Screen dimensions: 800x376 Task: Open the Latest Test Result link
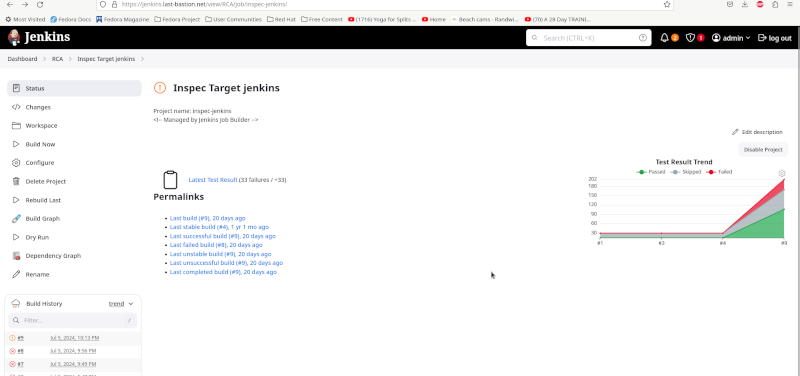click(213, 180)
